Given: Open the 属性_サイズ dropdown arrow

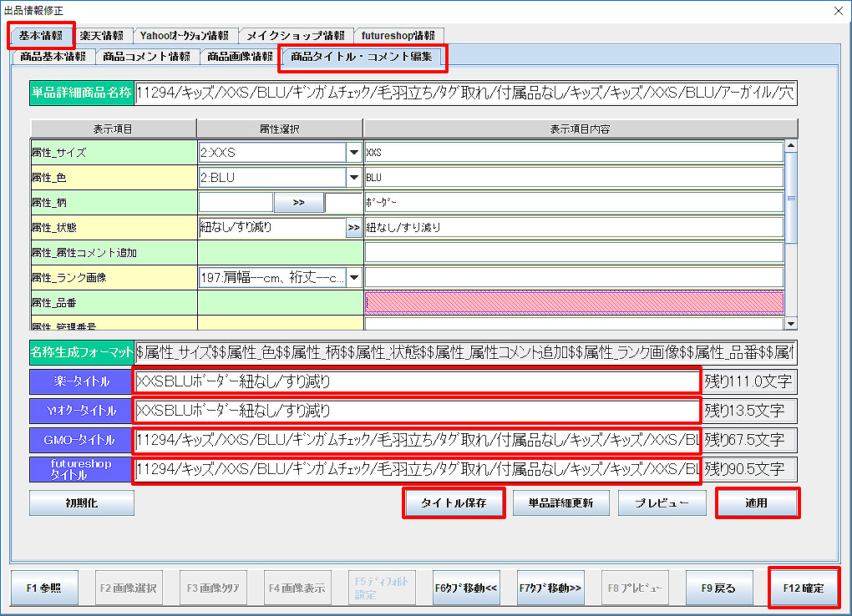Looking at the screenshot, I should tap(353, 152).
